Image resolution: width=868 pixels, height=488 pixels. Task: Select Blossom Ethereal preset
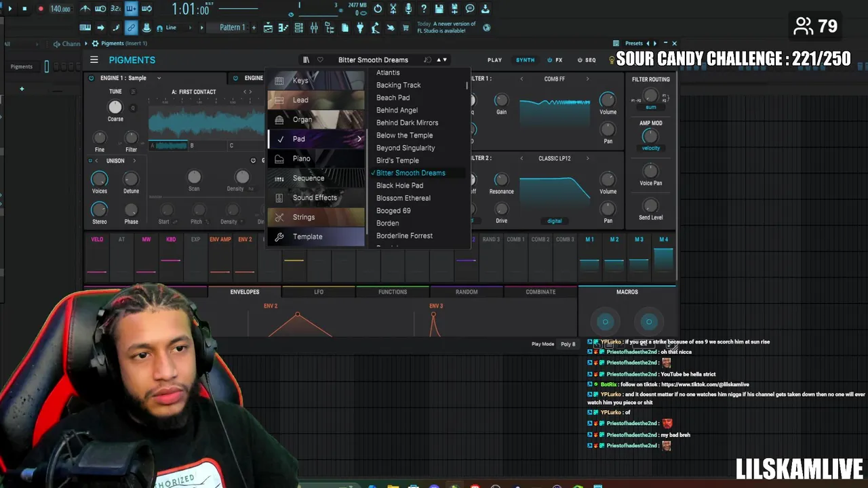pyautogui.click(x=403, y=198)
